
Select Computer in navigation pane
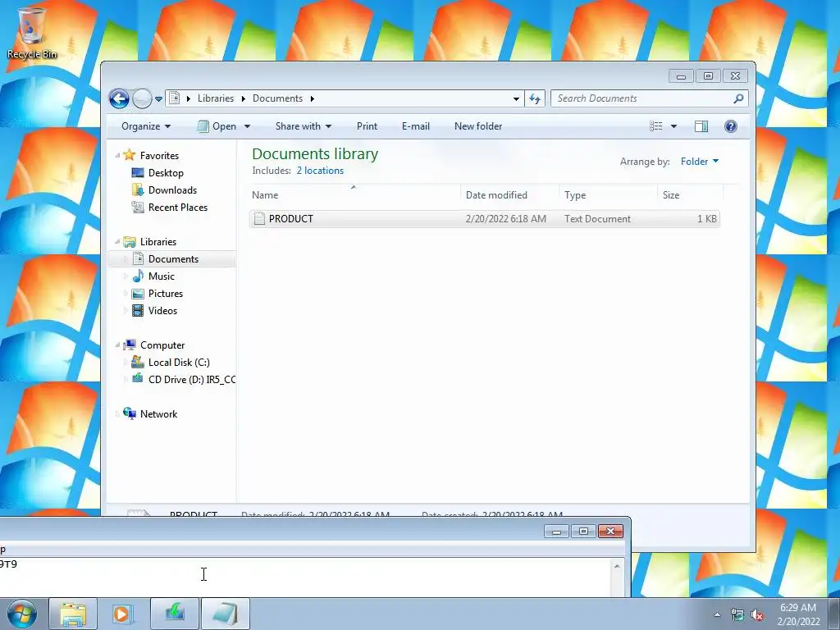pos(162,345)
